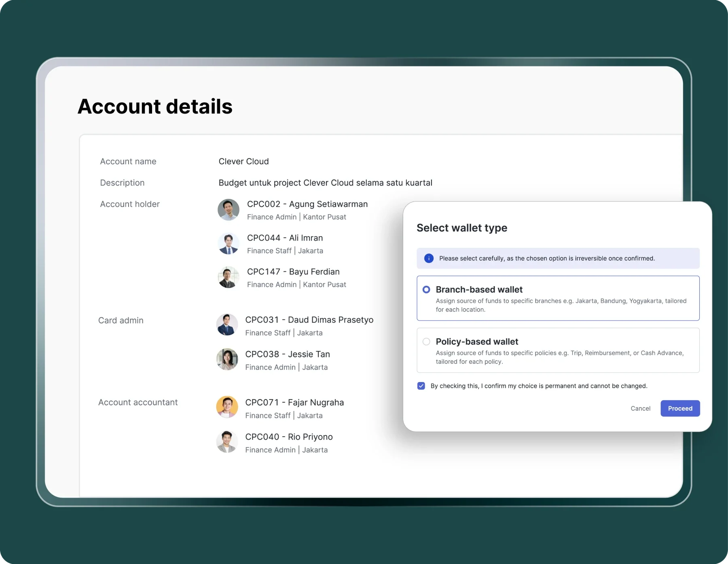
Task: Open Bayu Ferdian's profile picture
Action: [229, 277]
